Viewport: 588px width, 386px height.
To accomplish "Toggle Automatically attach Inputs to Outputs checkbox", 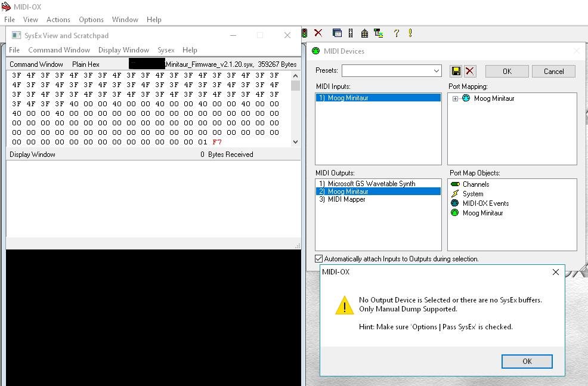I will (x=319, y=259).
